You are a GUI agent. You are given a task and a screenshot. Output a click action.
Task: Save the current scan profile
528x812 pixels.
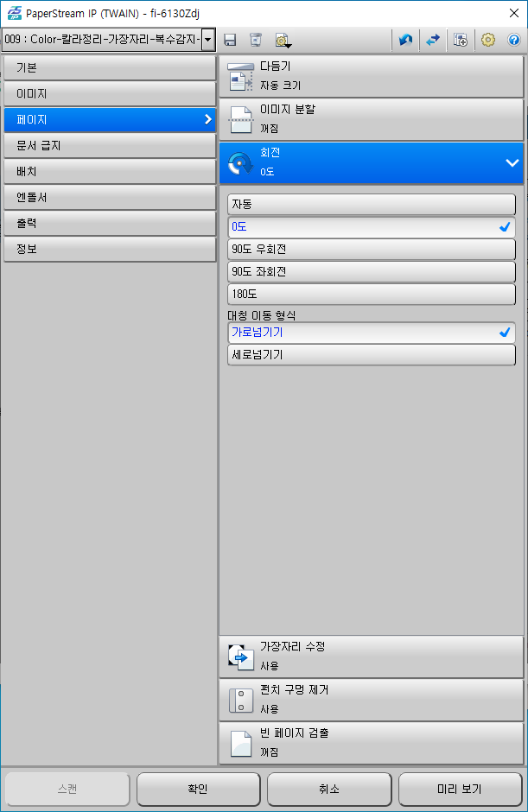click(230, 40)
